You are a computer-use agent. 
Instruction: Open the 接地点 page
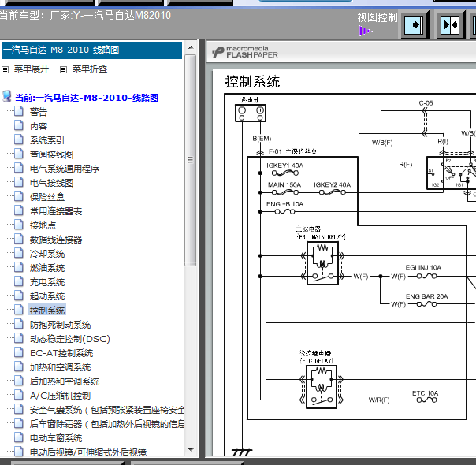pos(43,225)
